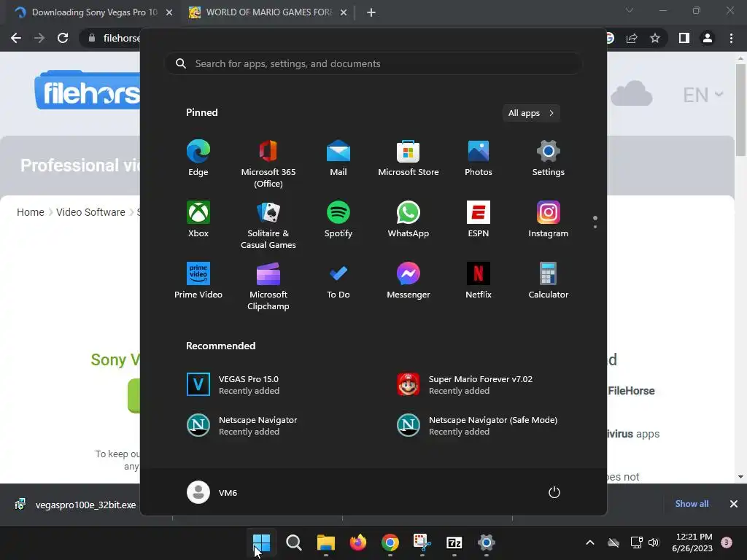Open the Calculator app
Screen dimensions: 747x560
(549, 281)
